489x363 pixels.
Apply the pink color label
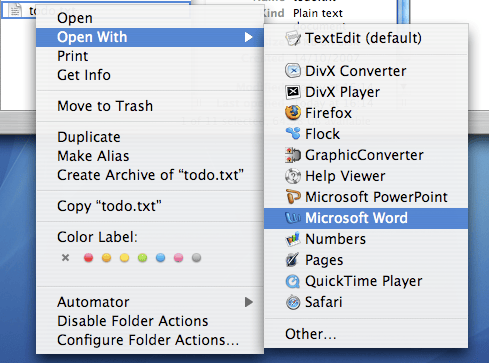(178, 258)
